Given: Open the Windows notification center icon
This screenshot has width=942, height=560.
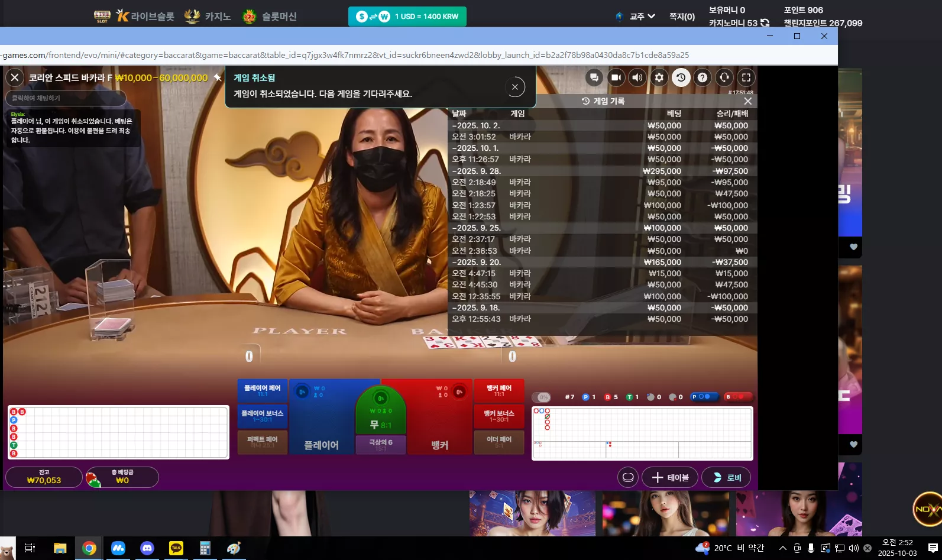Looking at the screenshot, I should pos(933,548).
